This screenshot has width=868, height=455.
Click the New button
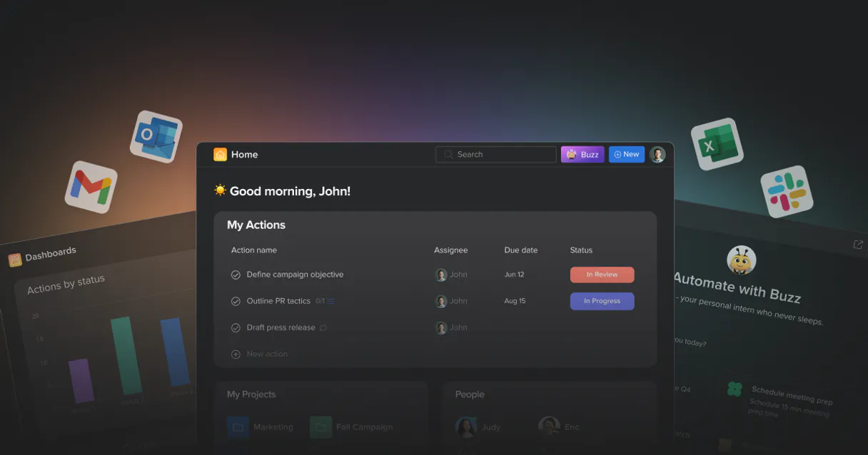coord(626,154)
